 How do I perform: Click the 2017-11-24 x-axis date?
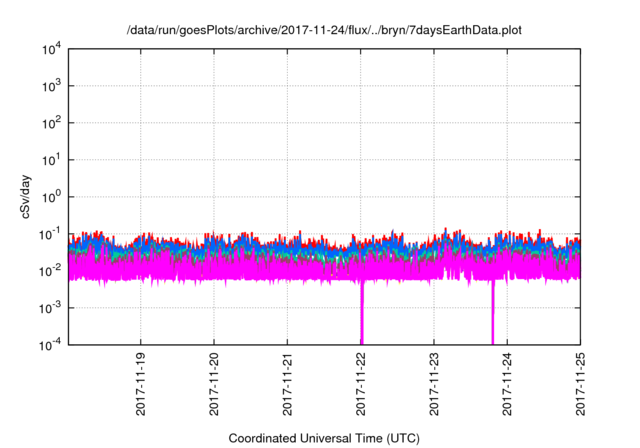pyautogui.click(x=507, y=384)
